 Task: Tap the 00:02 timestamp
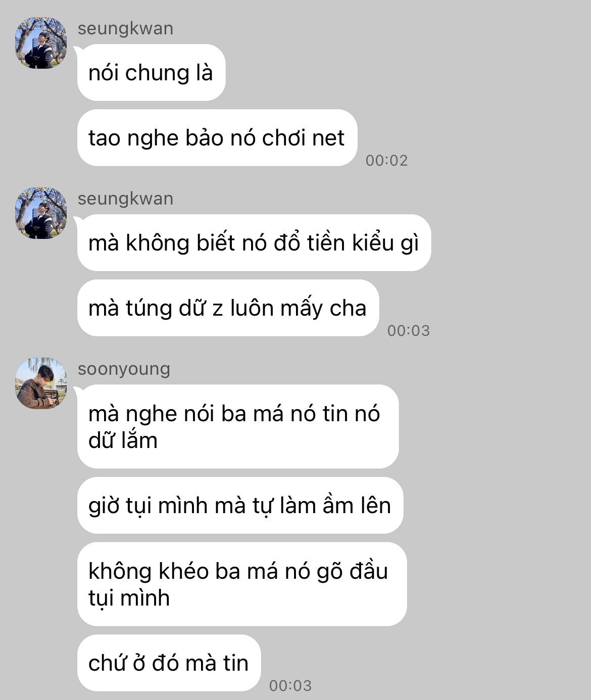point(386,161)
